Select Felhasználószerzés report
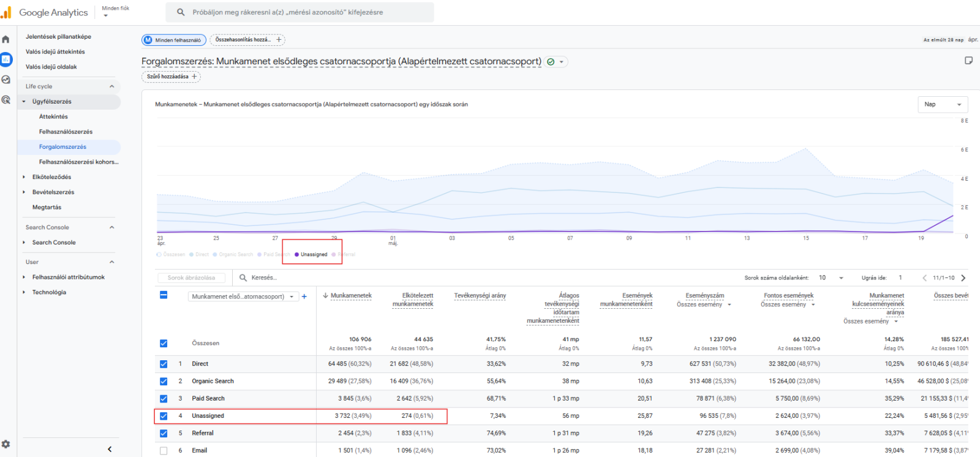This screenshot has height=457, width=980. pos(66,132)
